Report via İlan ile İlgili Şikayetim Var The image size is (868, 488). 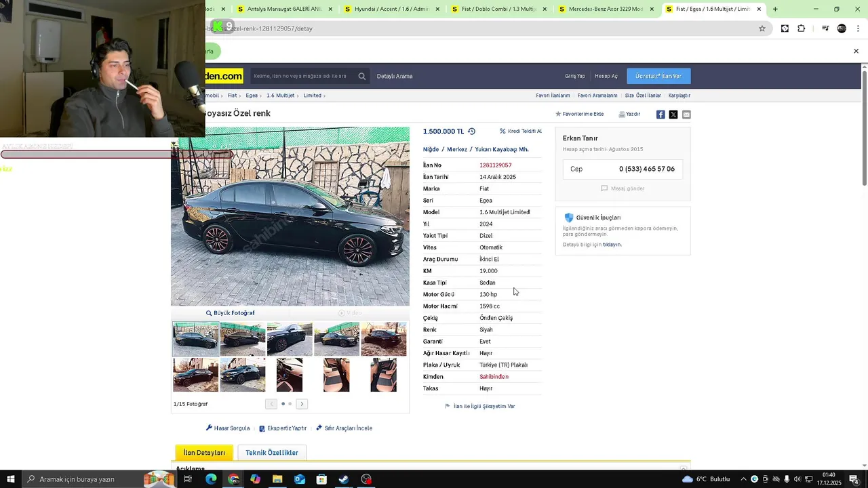pyautogui.click(x=480, y=406)
